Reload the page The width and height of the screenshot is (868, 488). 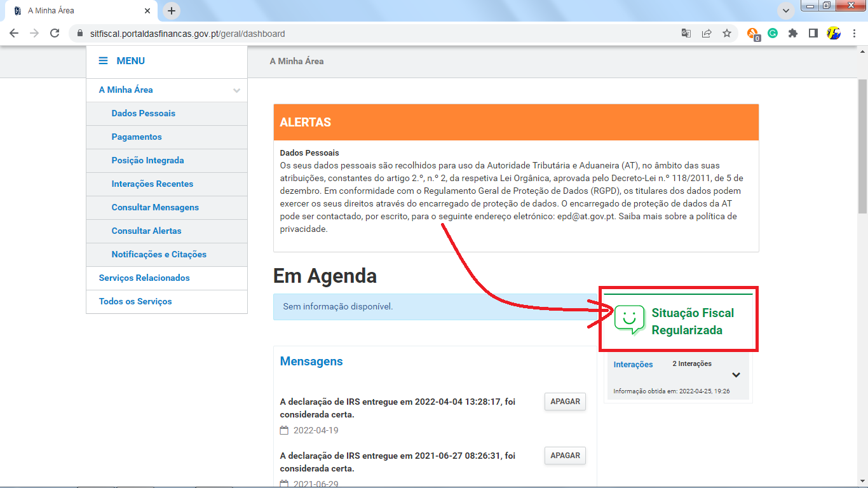(55, 34)
